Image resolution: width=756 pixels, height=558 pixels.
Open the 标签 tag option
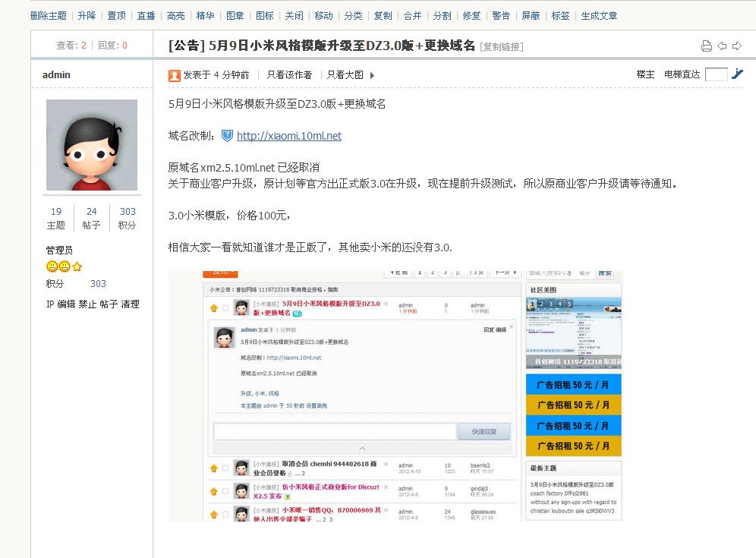pos(560,16)
